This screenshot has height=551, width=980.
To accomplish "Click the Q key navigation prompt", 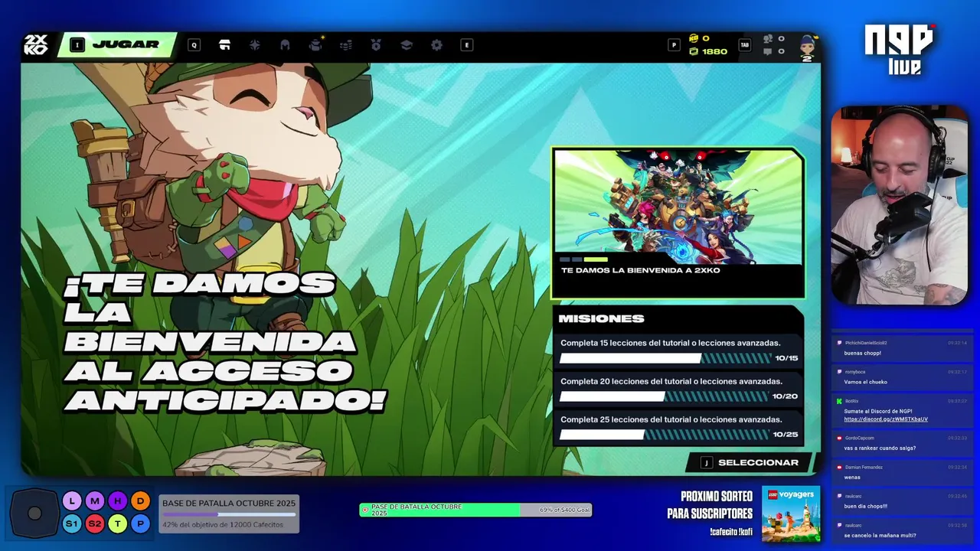I will 194,45.
